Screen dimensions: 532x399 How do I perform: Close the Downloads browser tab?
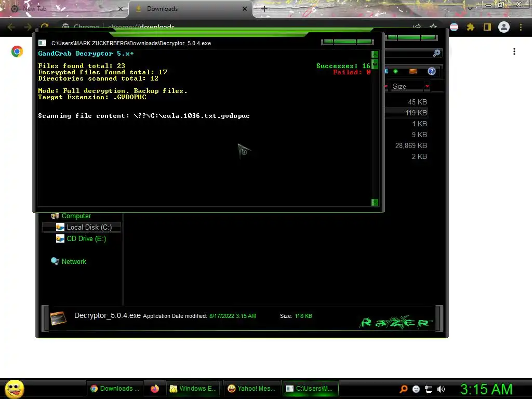pos(245,9)
